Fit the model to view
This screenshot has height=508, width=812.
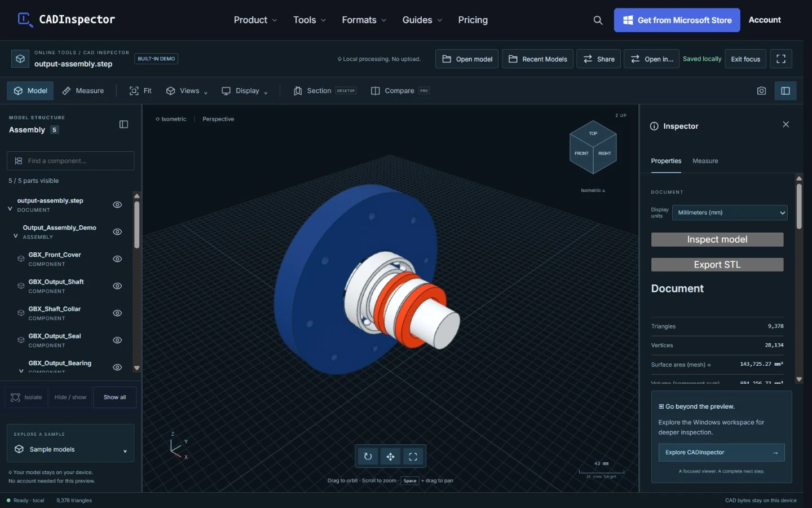[141, 91]
